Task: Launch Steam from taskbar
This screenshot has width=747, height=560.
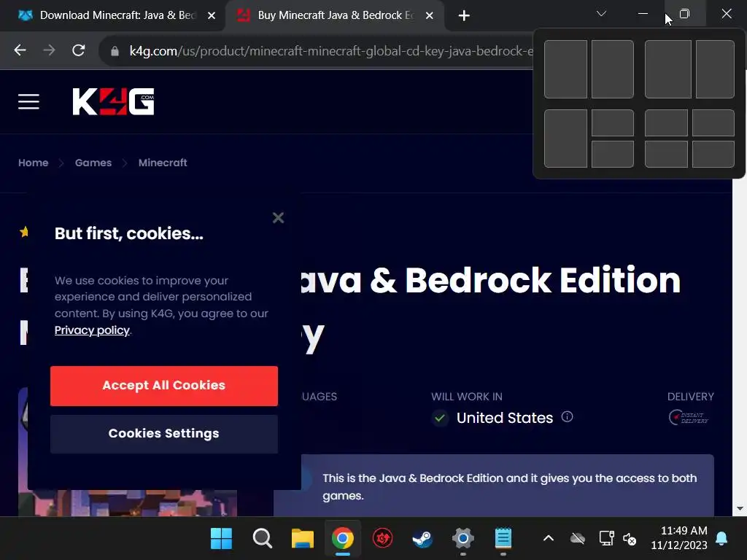Action: point(422,539)
